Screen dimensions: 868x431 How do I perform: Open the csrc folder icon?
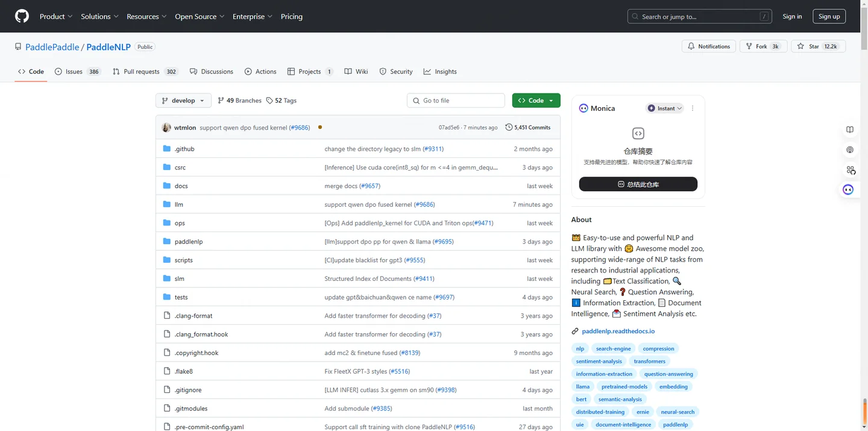tap(167, 167)
